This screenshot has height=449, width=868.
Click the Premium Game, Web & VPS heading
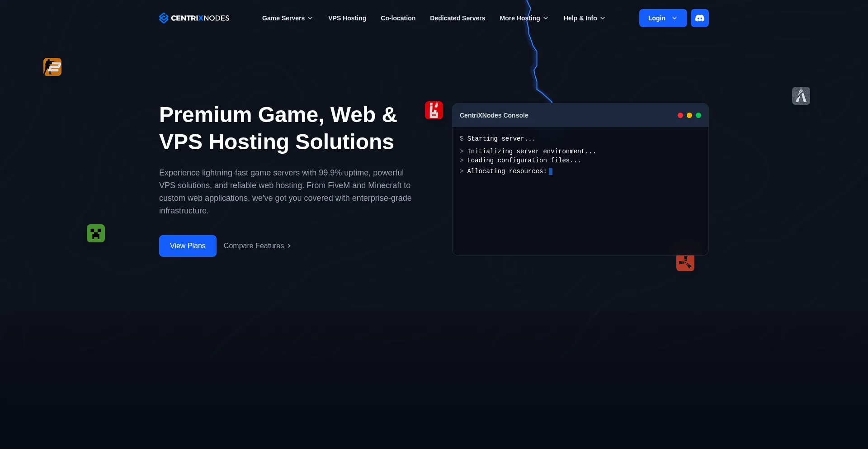pyautogui.click(x=278, y=128)
